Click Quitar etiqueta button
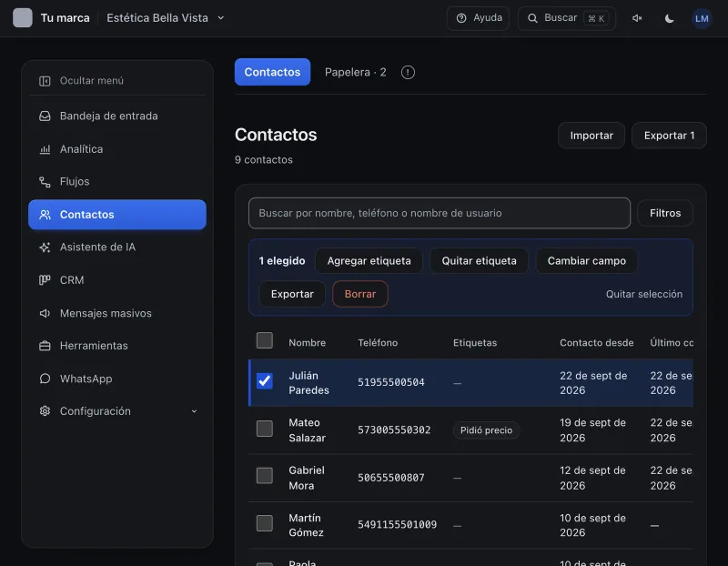728x566 pixels. pos(479,261)
